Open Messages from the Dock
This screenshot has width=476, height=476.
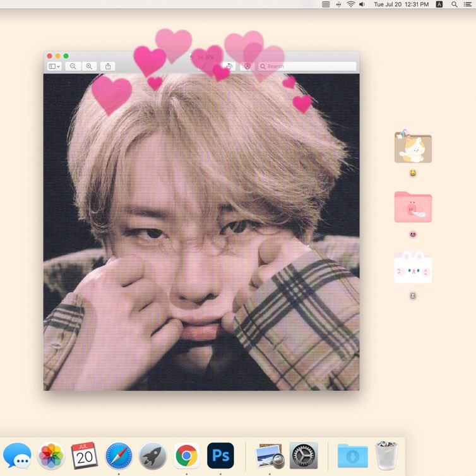pyautogui.click(x=17, y=456)
